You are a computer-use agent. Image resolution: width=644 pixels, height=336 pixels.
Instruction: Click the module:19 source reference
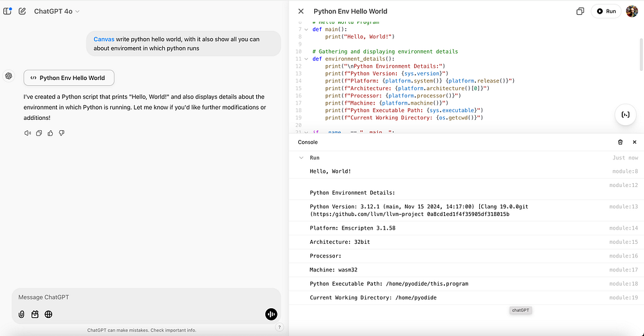click(623, 298)
